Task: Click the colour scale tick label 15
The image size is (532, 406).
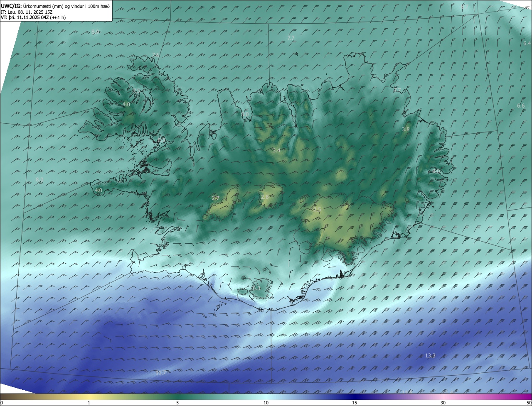Action: click(x=355, y=403)
